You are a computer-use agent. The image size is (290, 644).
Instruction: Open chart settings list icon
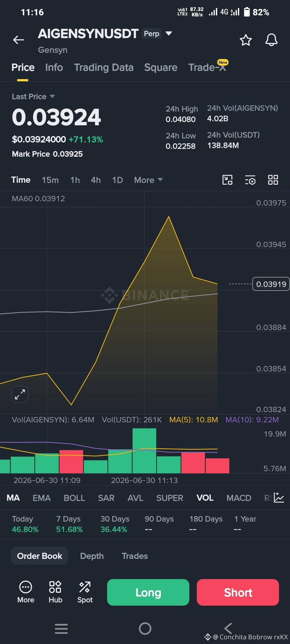tap(250, 180)
